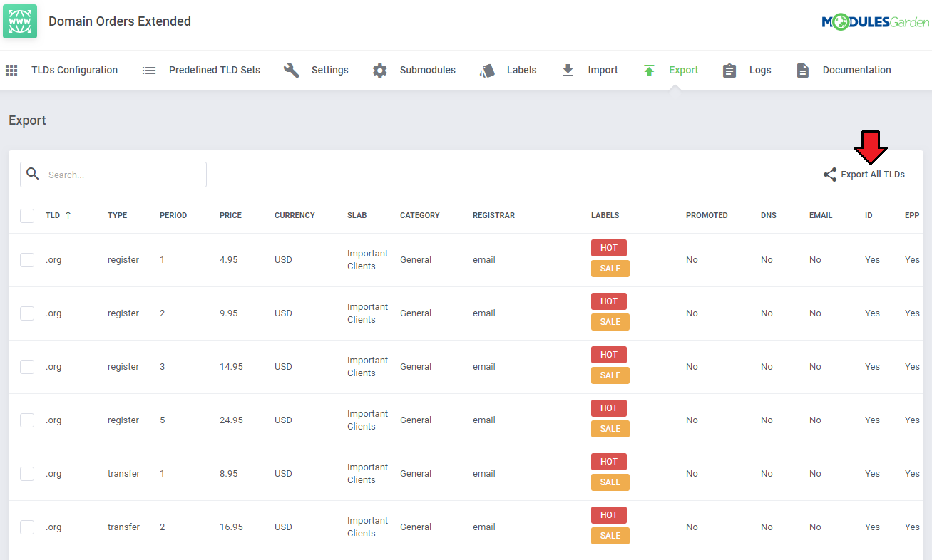932x560 pixels.
Task: Click the search magnifier icon
Action: pyautogui.click(x=33, y=174)
